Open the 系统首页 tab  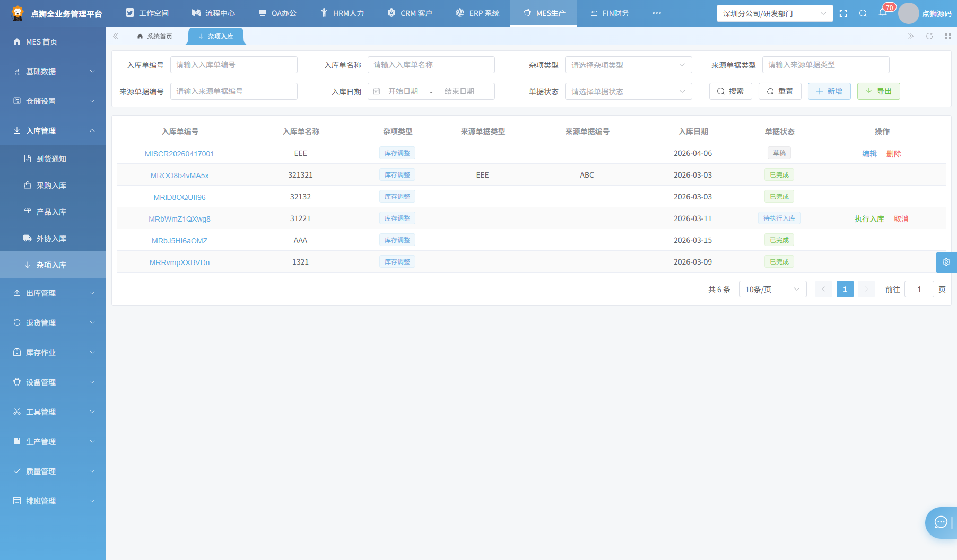point(154,36)
